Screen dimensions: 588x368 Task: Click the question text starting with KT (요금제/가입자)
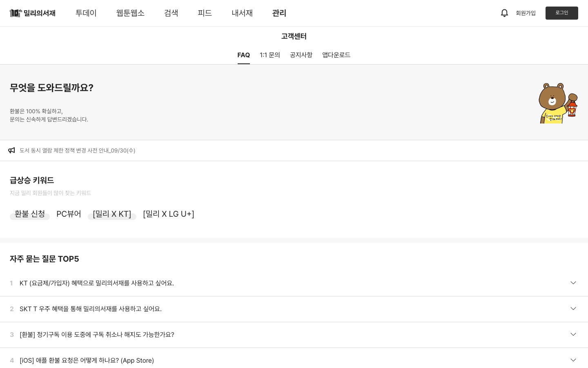[x=97, y=283]
